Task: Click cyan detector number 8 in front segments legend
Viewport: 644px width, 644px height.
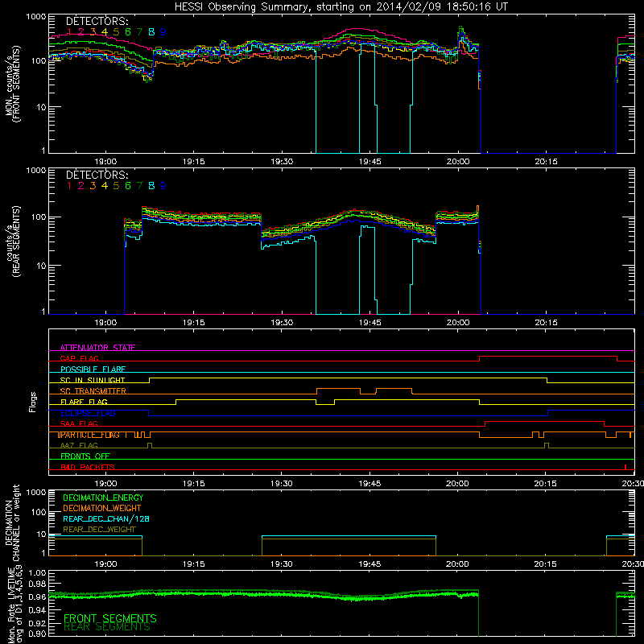Action: [x=151, y=31]
